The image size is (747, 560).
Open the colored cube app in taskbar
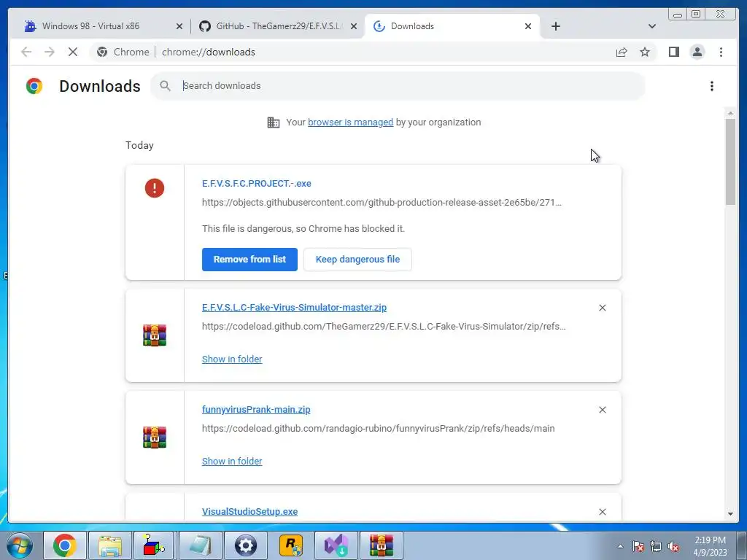click(154, 545)
